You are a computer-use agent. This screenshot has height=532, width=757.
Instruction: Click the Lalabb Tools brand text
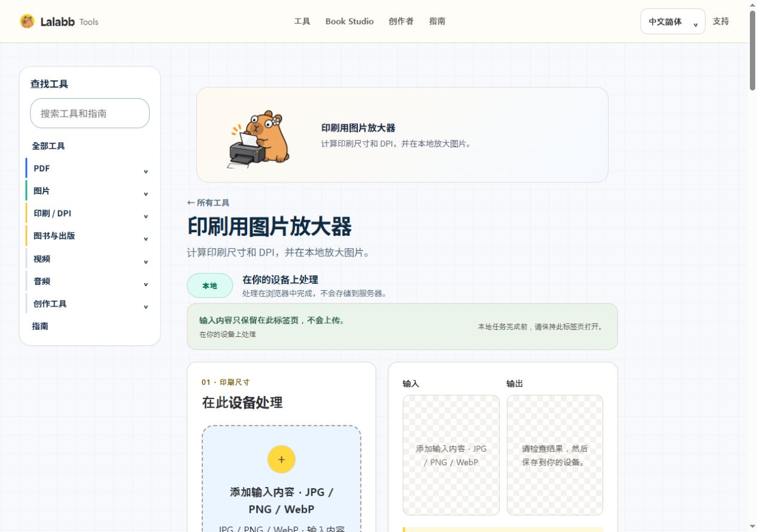pyautogui.click(x=69, y=22)
